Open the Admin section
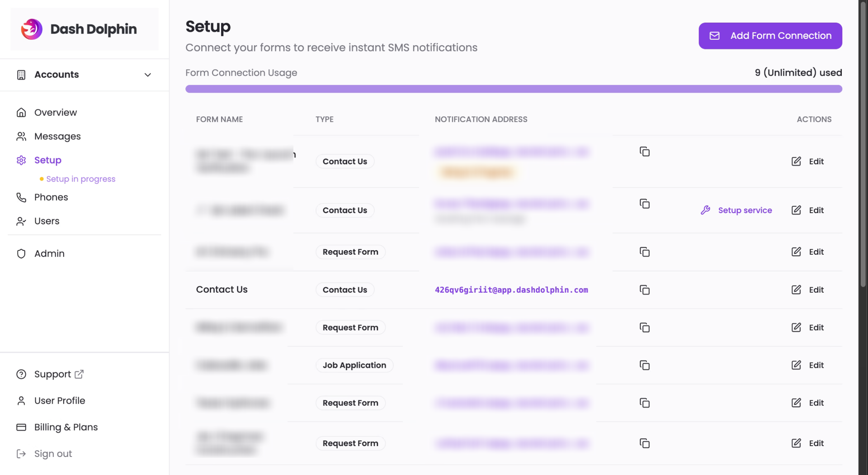Image resolution: width=868 pixels, height=475 pixels. pyautogui.click(x=49, y=254)
